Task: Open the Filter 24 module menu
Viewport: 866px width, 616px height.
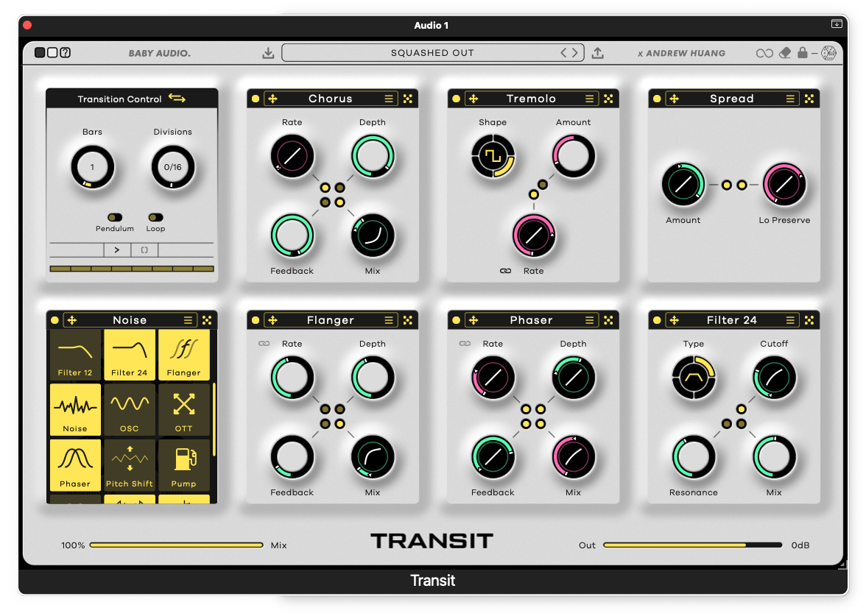Action: point(790,320)
